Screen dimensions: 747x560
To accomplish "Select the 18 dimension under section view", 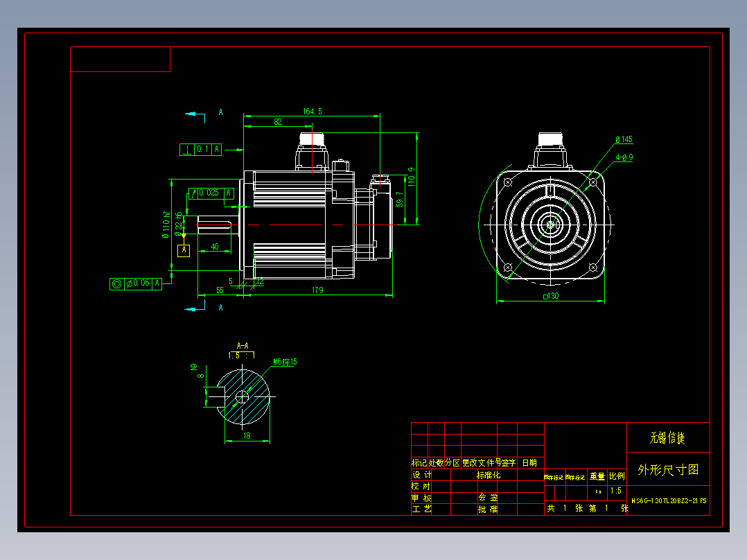I will pyautogui.click(x=247, y=436).
